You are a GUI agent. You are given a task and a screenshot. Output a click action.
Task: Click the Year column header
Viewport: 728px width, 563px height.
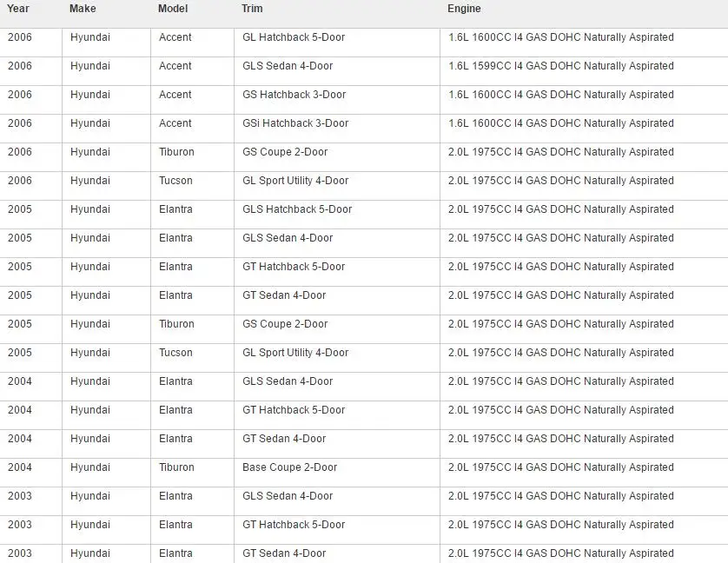pos(18,9)
